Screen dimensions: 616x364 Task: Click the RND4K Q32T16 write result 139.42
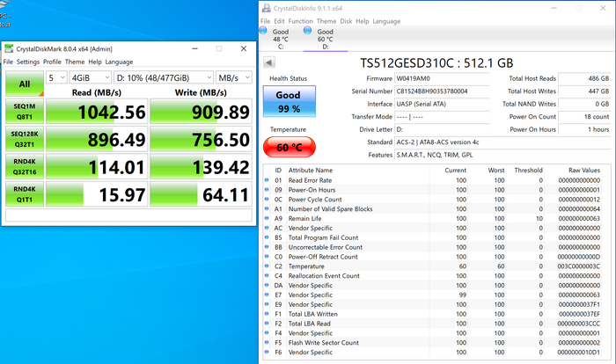click(201, 166)
